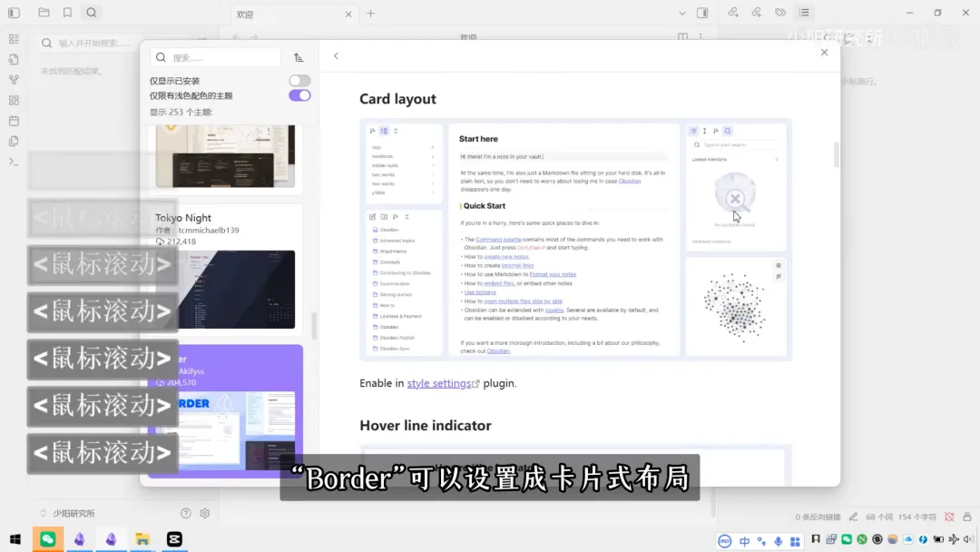Toggle the 仅显示已安装 switch on

click(299, 81)
